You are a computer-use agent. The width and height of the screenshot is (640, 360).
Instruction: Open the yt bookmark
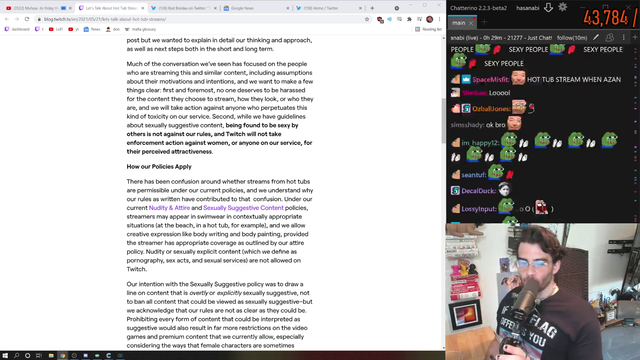click(73, 29)
